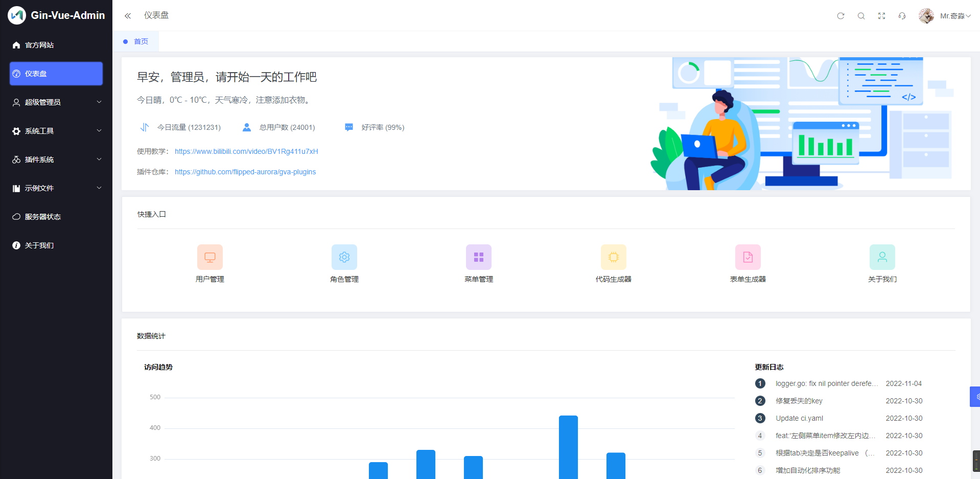Open search via magnifier icon

[x=861, y=16]
